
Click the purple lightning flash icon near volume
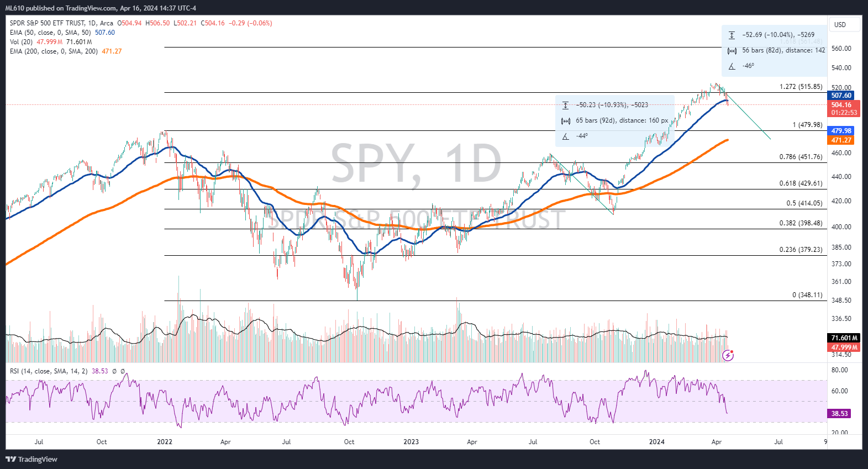pos(728,356)
